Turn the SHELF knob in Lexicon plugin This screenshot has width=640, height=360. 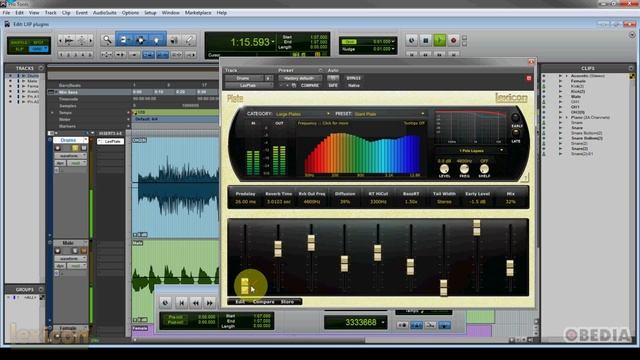pyautogui.click(x=484, y=169)
